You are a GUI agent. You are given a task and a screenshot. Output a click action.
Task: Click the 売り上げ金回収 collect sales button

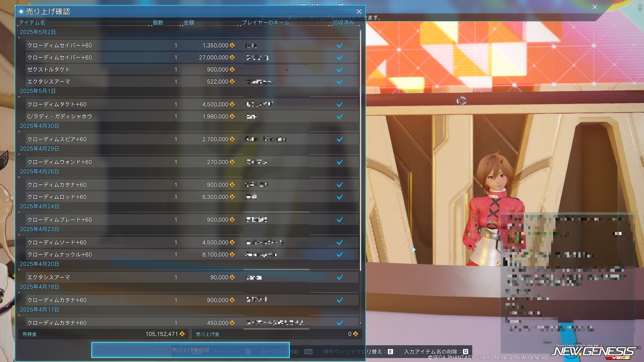tap(191, 350)
